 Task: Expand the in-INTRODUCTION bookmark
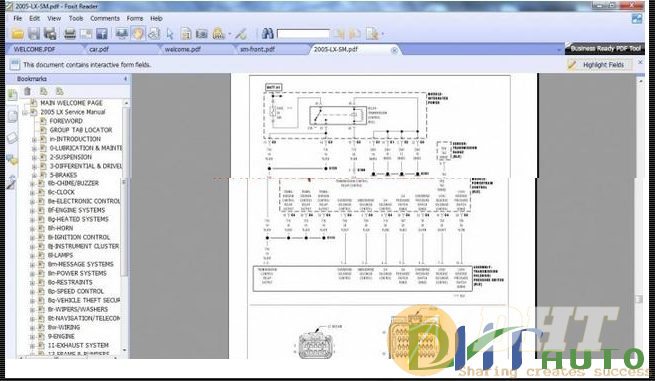(x=34, y=139)
